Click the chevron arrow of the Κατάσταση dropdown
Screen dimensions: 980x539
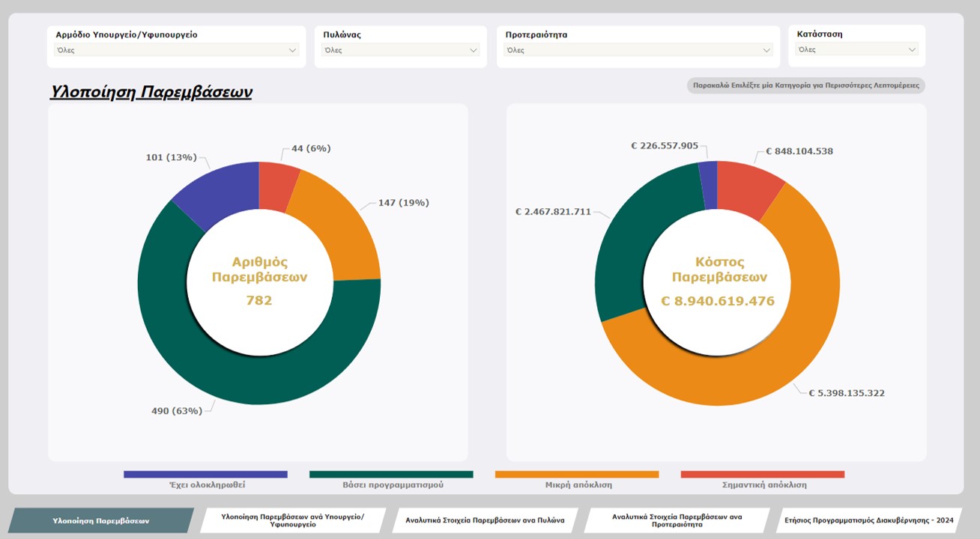[x=912, y=49]
